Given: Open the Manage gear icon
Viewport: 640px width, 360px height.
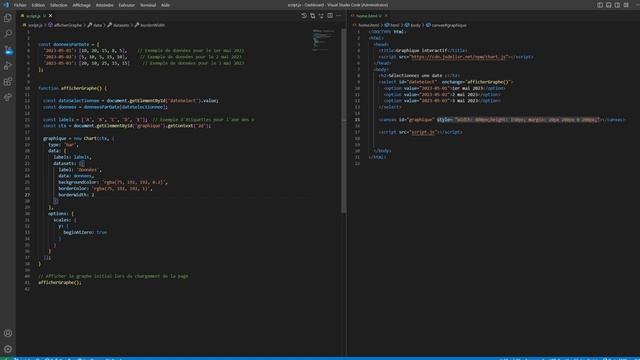Looking at the screenshot, I should 8,349.
